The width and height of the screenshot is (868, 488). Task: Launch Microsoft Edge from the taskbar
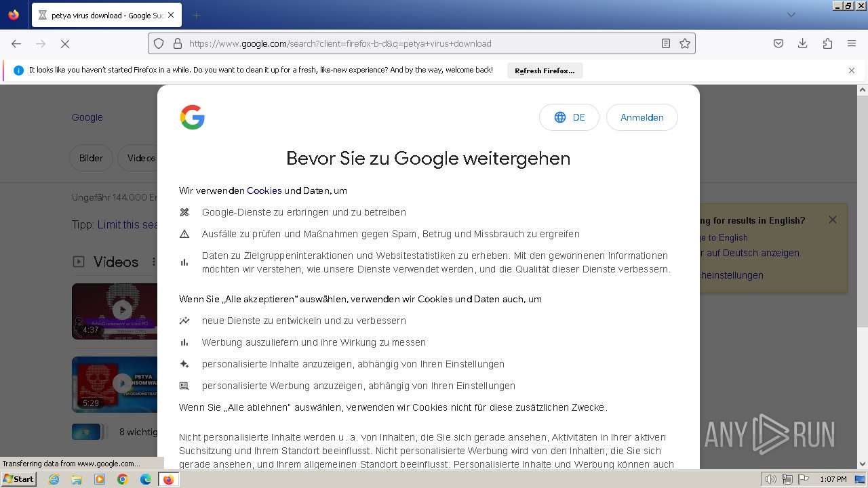146,479
